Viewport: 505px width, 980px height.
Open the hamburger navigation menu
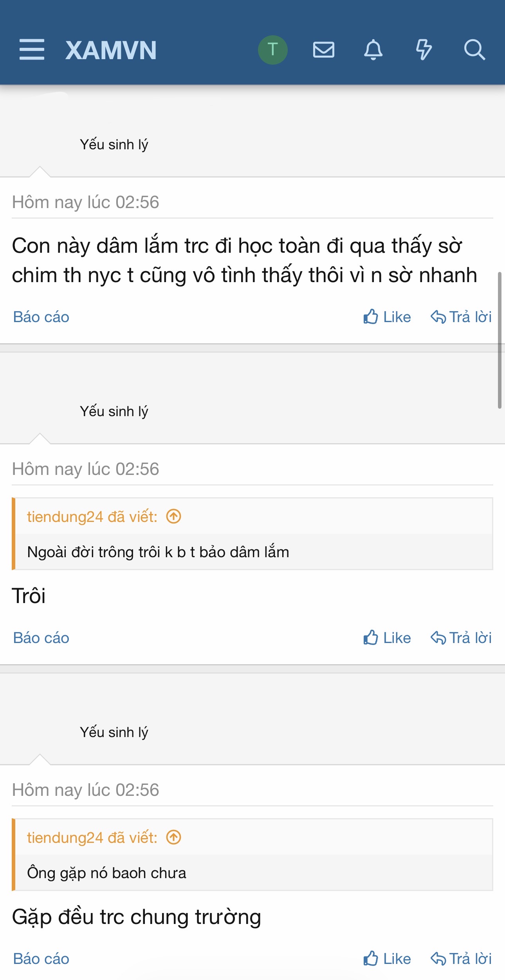(x=32, y=50)
